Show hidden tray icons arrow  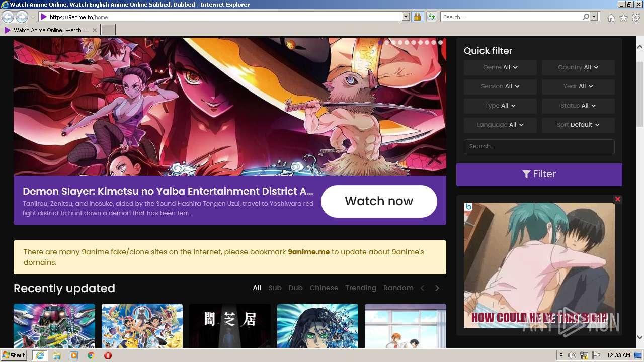point(561,355)
